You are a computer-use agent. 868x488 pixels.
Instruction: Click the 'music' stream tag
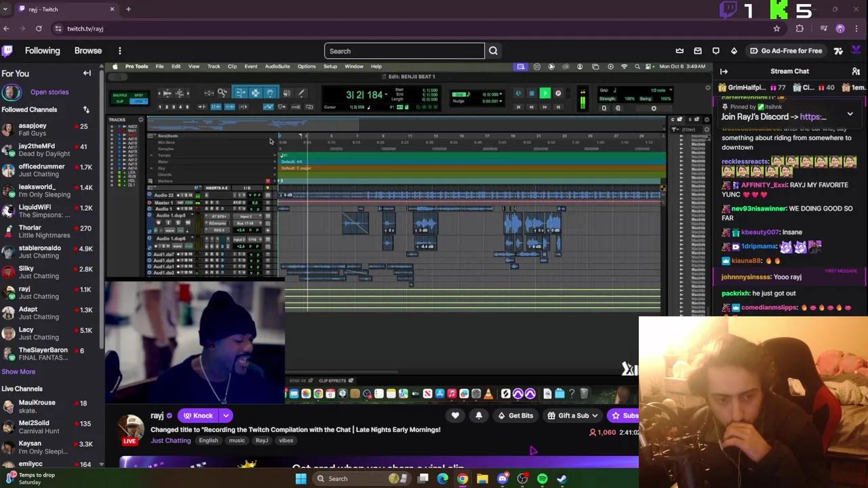tap(237, 441)
